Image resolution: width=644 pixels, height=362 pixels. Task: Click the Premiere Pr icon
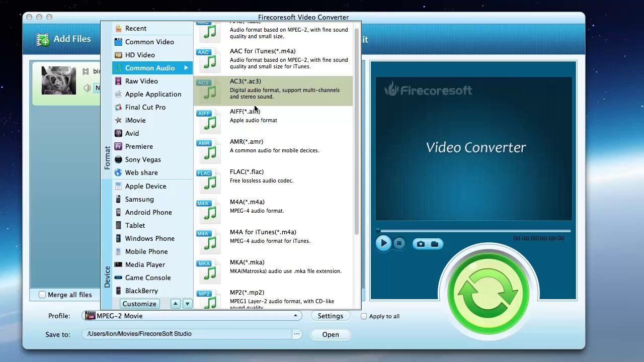point(118,146)
